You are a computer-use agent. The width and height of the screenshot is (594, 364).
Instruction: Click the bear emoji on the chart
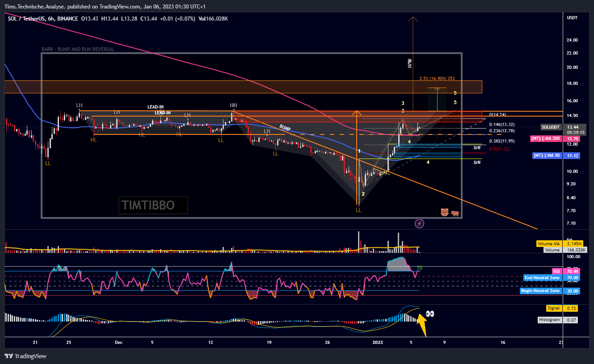[444, 213]
